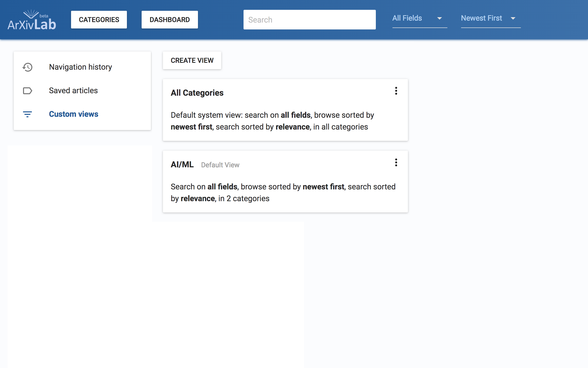Open the AI/ML card options menu

396,162
